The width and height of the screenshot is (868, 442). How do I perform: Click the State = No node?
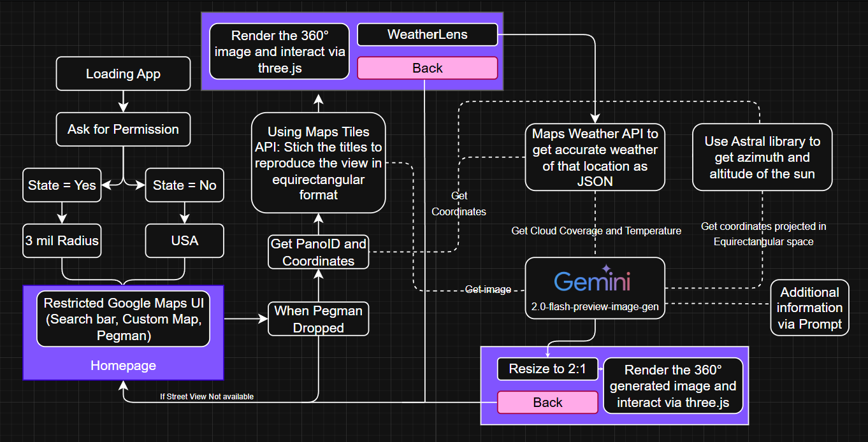(184, 185)
